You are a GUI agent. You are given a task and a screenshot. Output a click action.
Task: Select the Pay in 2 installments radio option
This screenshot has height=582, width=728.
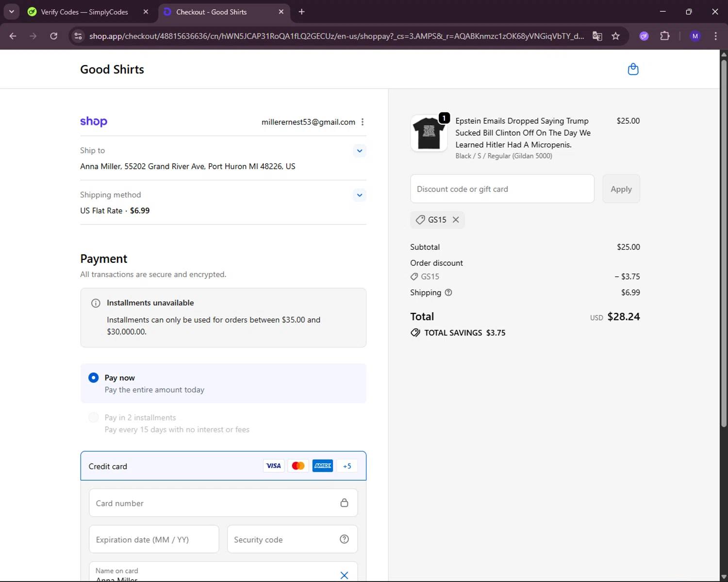point(94,418)
